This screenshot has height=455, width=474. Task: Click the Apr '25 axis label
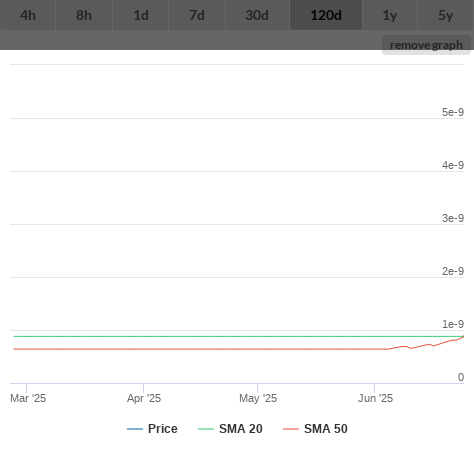[x=144, y=398]
